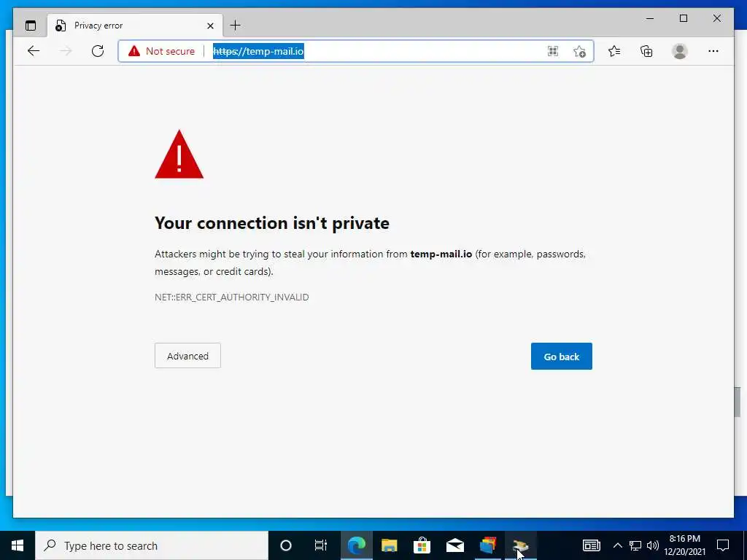Screen dimensions: 747x560
Task: Open Settings and more ellipsis menu
Action: coord(713,51)
